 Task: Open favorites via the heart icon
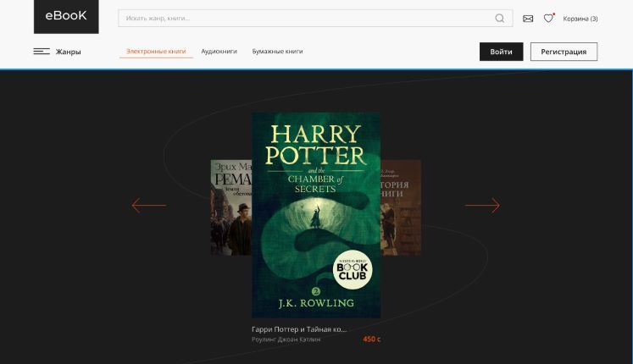click(x=548, y=18)
